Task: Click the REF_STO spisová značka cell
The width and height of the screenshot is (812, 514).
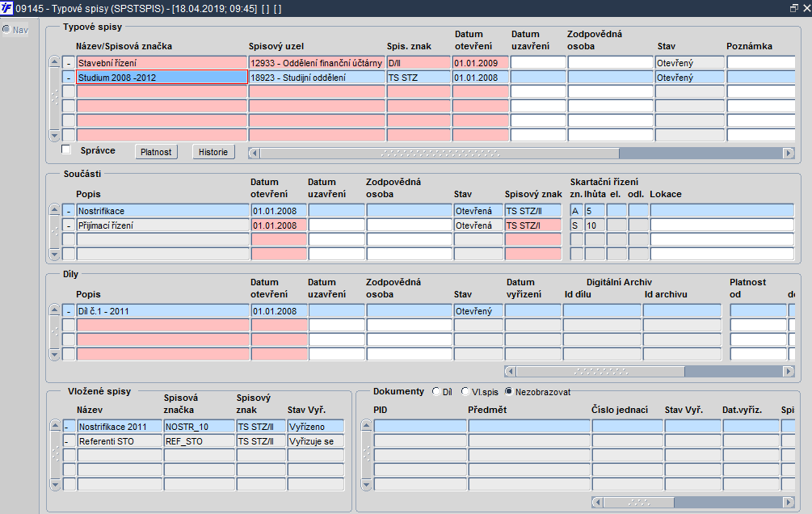Action: [200, 441]
